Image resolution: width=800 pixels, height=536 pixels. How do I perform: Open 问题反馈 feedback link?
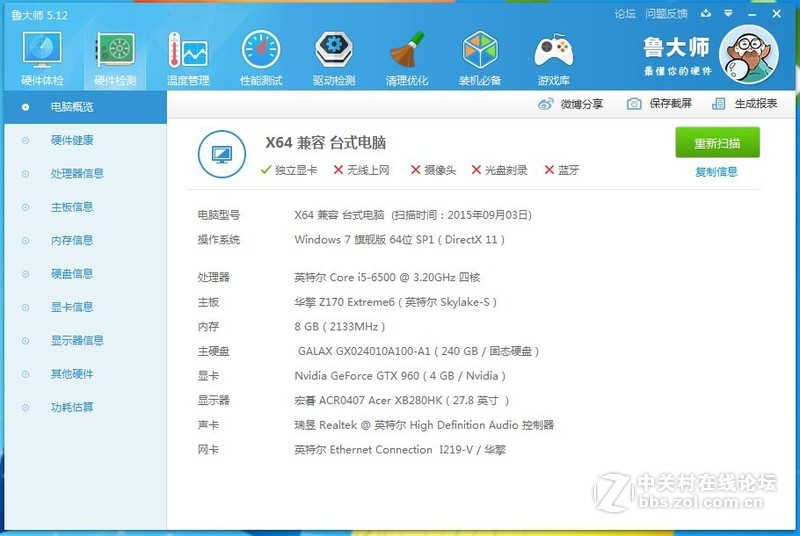point(666,14)
